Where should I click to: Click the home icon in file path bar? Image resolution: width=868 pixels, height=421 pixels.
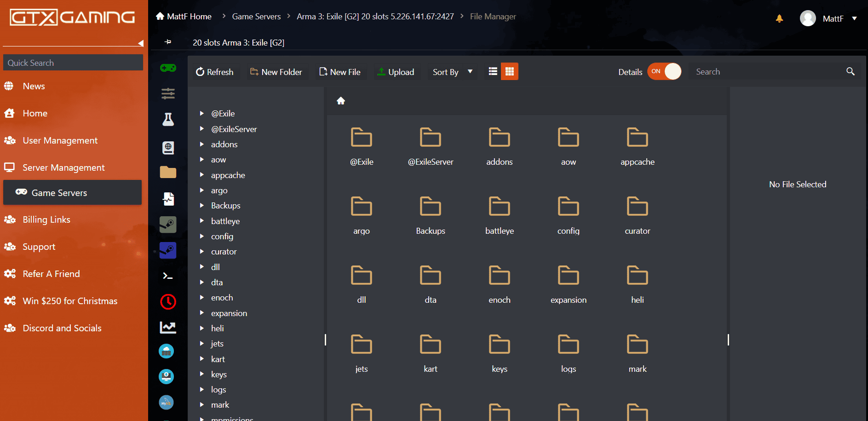coord(341,101)
